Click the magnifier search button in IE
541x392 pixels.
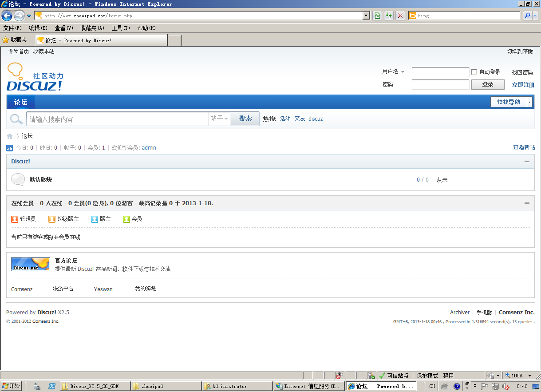coord(527,16)
